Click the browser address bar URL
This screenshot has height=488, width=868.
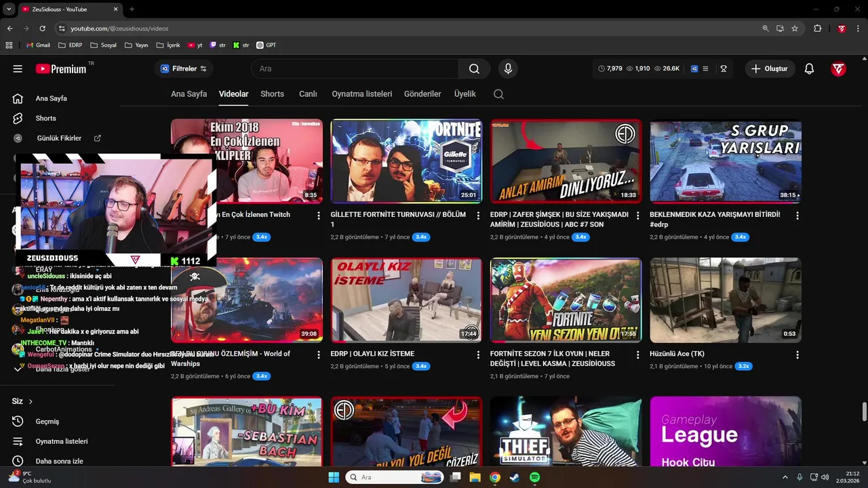[x=119, y=28]
